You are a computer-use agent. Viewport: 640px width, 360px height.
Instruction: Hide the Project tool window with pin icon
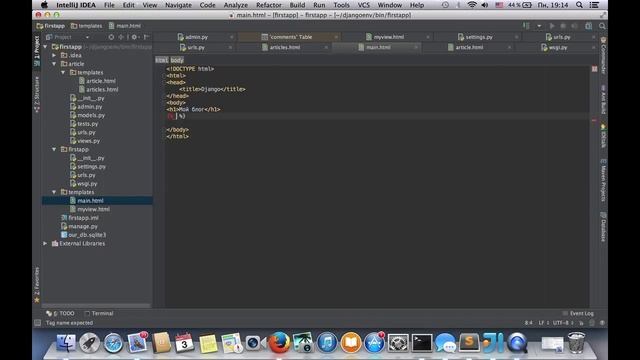(x=146, y=37)
